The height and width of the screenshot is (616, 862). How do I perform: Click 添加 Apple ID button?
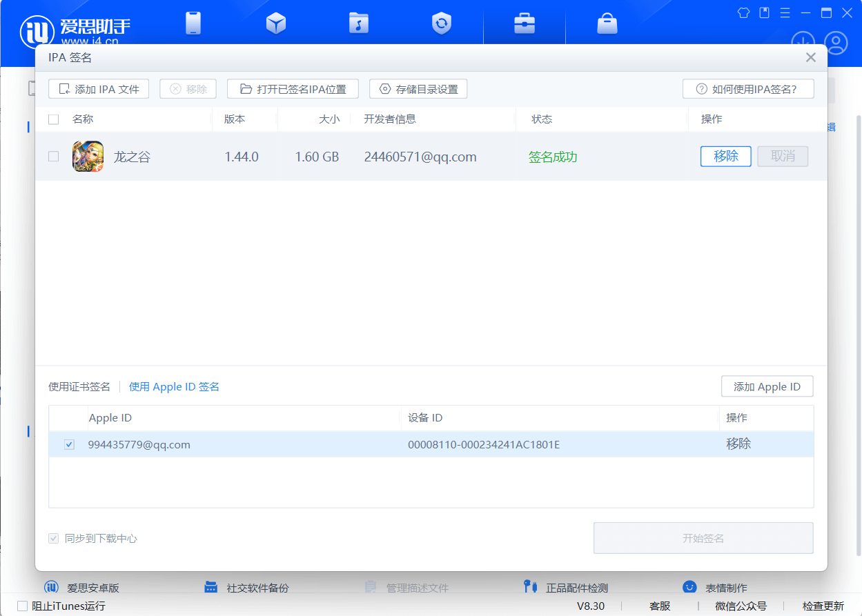pos(767,387)
